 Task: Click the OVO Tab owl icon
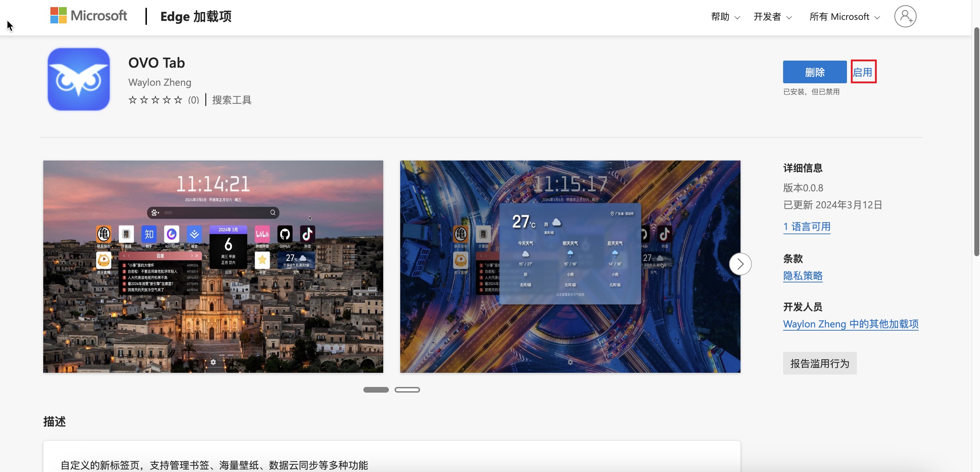point(79,79)
